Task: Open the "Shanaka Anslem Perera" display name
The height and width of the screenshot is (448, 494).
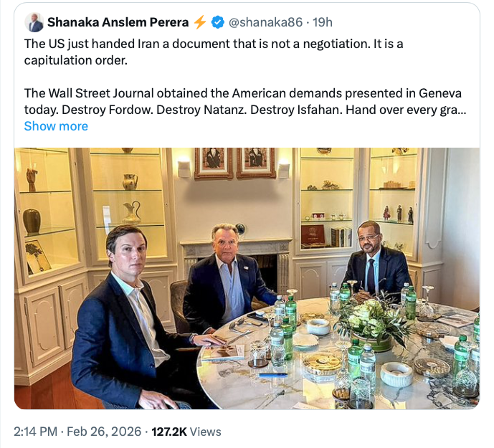Action: coord(118,22)
